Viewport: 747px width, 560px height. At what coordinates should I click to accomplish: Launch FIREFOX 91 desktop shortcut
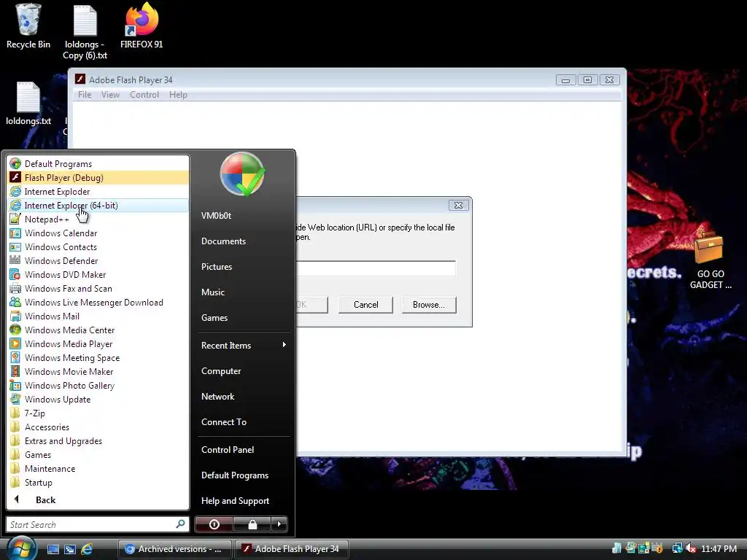click(142, 26)
